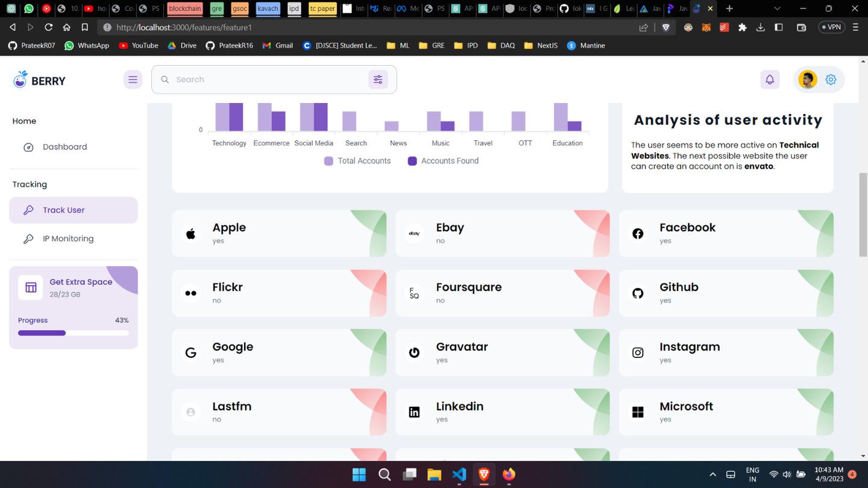Click the browser home icon
This screenshot has width=868, height=488.
pyautogui.click(x=66, y=27)
